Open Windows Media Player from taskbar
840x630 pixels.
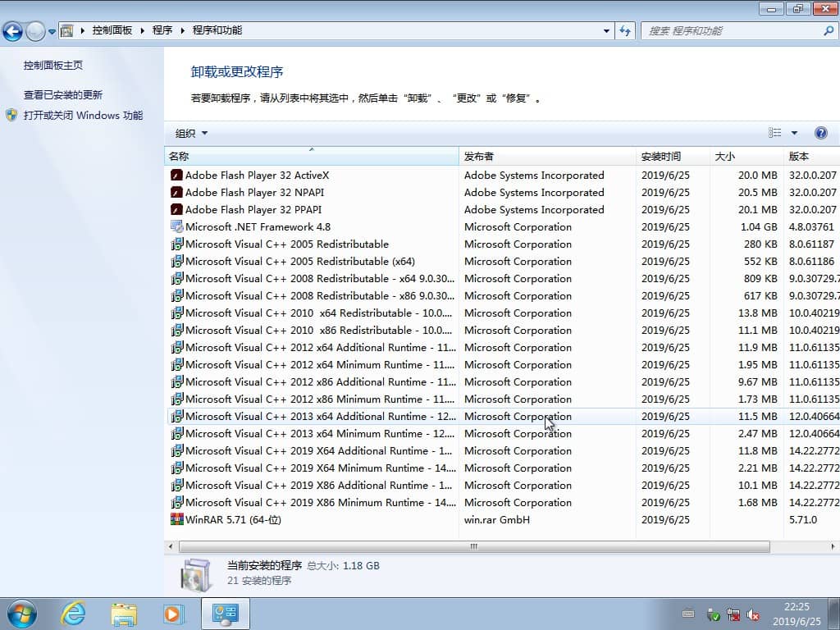pos(173,614)
